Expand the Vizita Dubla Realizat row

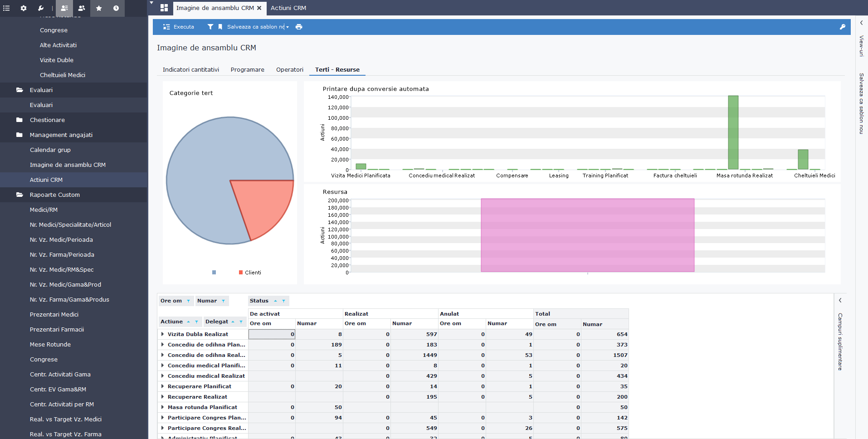tap(162, 334)
